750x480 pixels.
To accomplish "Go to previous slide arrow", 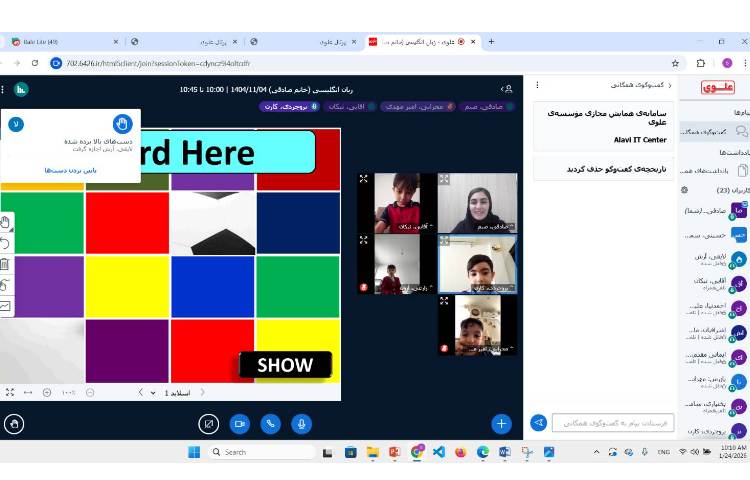I will [x=141, y=393].
